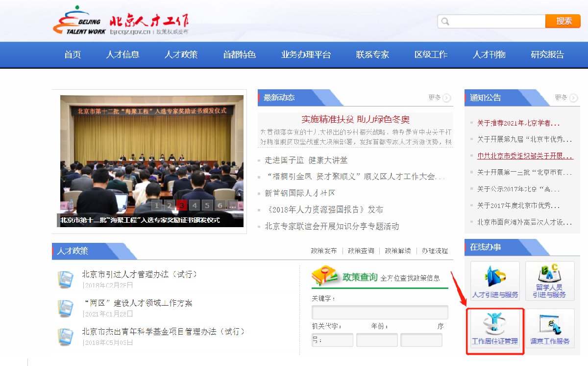Select slide 1 in the carousel

pos(156,206)
